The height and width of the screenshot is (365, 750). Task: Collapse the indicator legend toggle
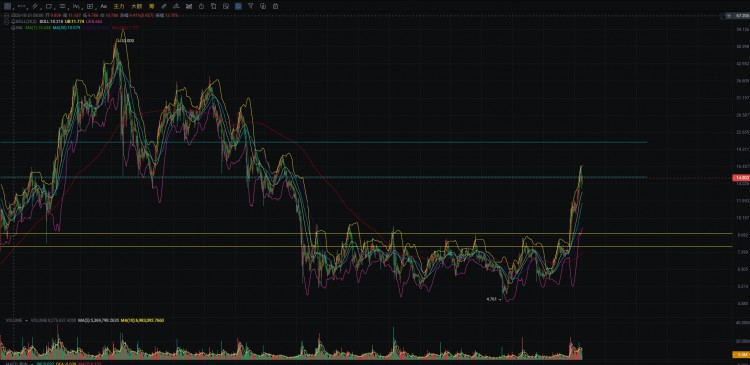coord(6,22)
